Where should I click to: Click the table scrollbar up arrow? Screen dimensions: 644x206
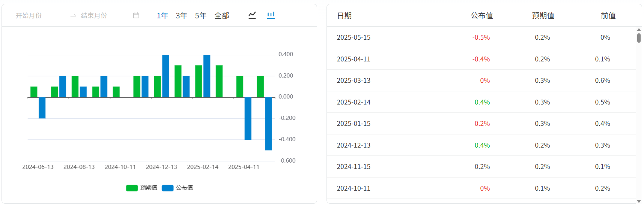click(639, 30)
